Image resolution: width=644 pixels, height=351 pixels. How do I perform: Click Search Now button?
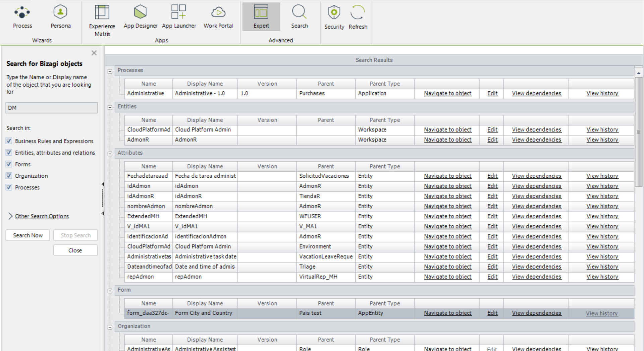[28, 235]
